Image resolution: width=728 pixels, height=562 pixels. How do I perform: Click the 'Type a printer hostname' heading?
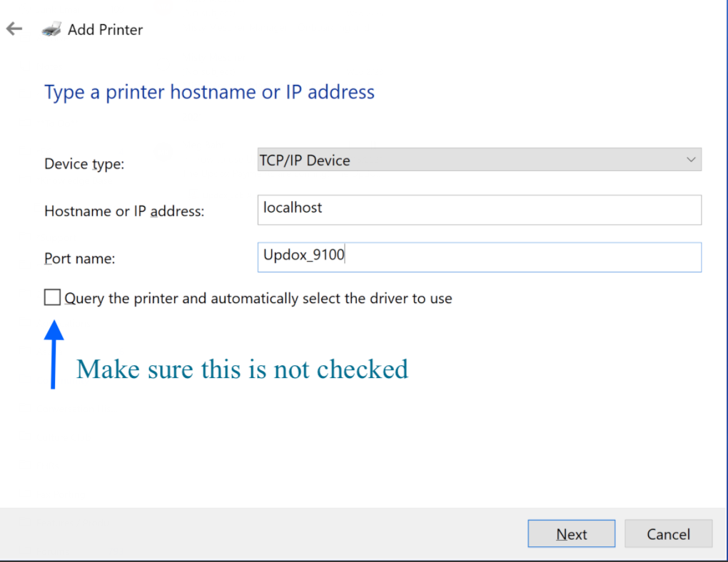(x=209, y=92)
